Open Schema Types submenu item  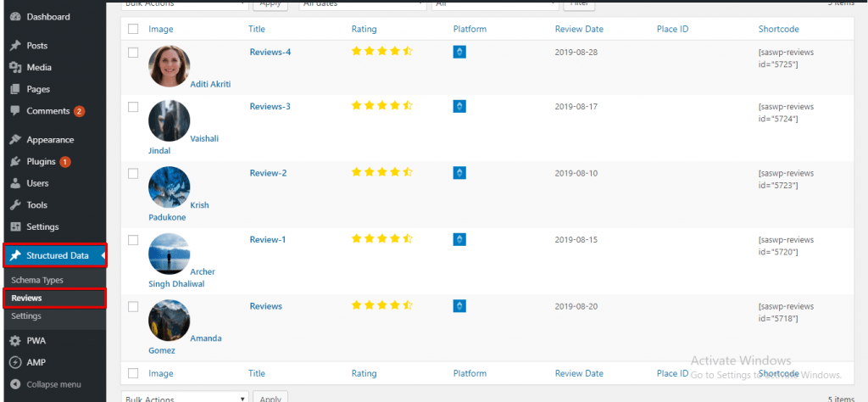[37, 280]
